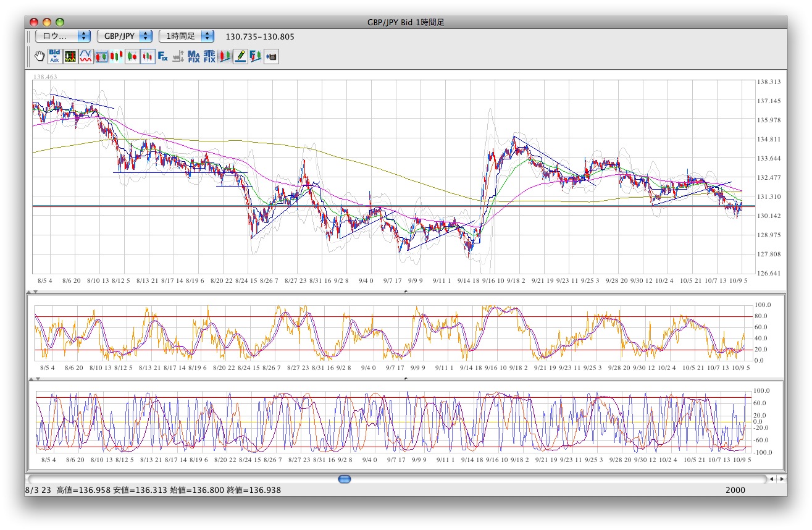Click the 乖 FIX deviation icon
The width and height of the screenshot is (812, 530).
coord(209,57)
